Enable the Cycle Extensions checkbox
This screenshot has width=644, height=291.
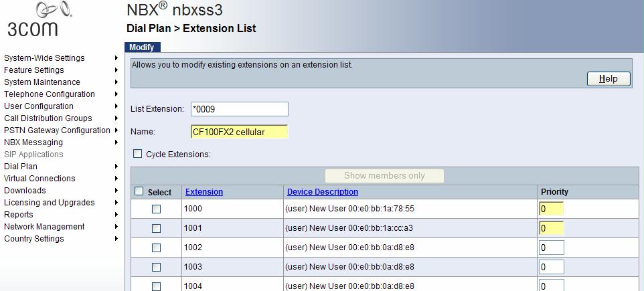coord(138,154)
